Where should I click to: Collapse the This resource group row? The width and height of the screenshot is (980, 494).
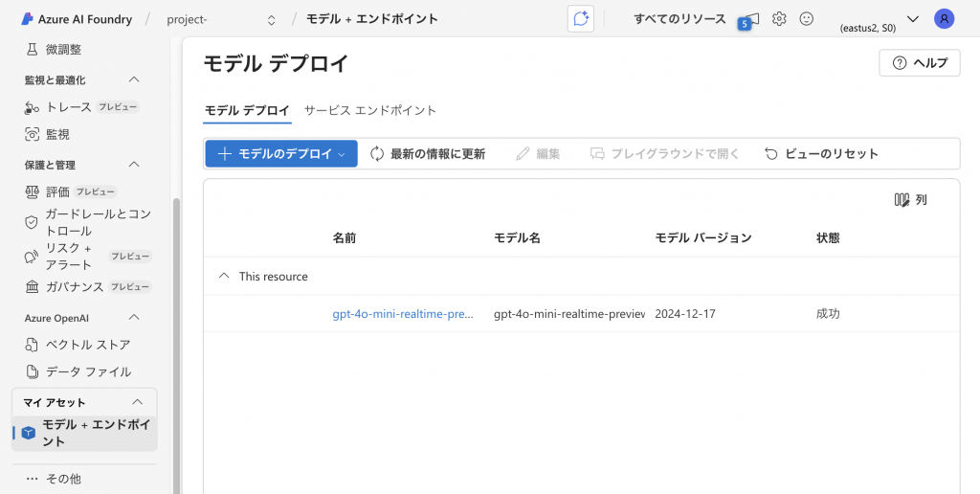pos(224,277)
